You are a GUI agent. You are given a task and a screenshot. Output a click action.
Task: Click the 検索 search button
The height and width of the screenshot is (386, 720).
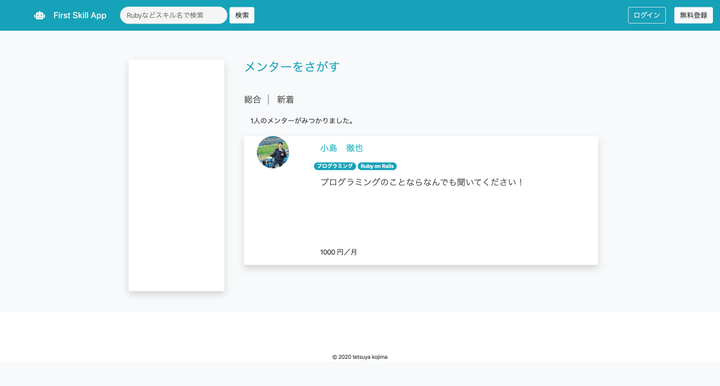[x=242, y=15]
